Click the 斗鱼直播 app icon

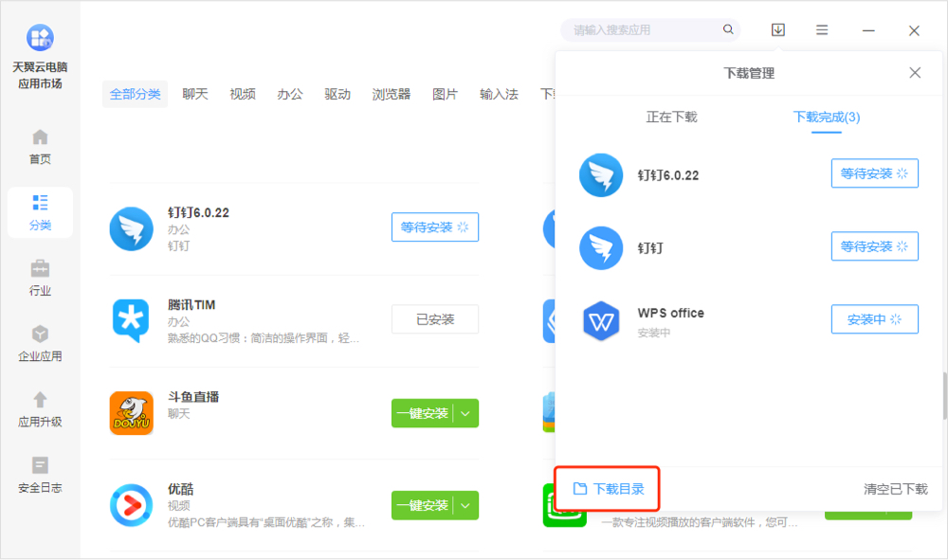click(131, 413)
